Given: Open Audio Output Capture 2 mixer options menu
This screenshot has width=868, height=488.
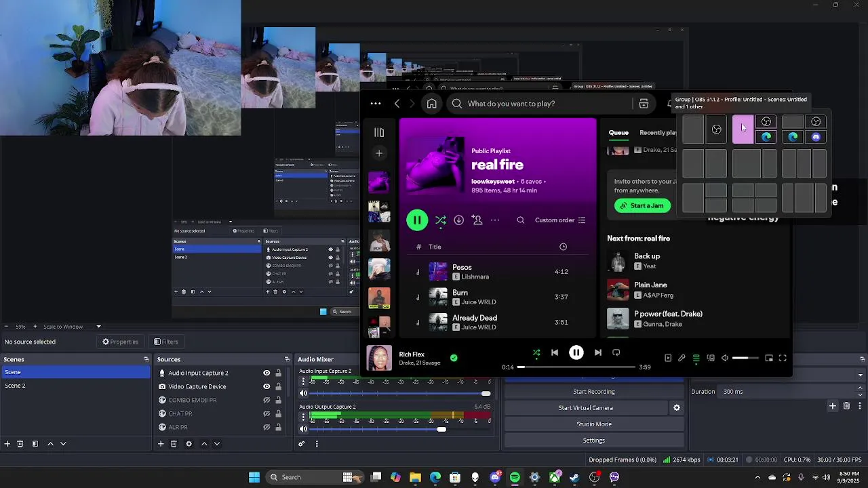Looking at the screenshot, I should 303,418.
